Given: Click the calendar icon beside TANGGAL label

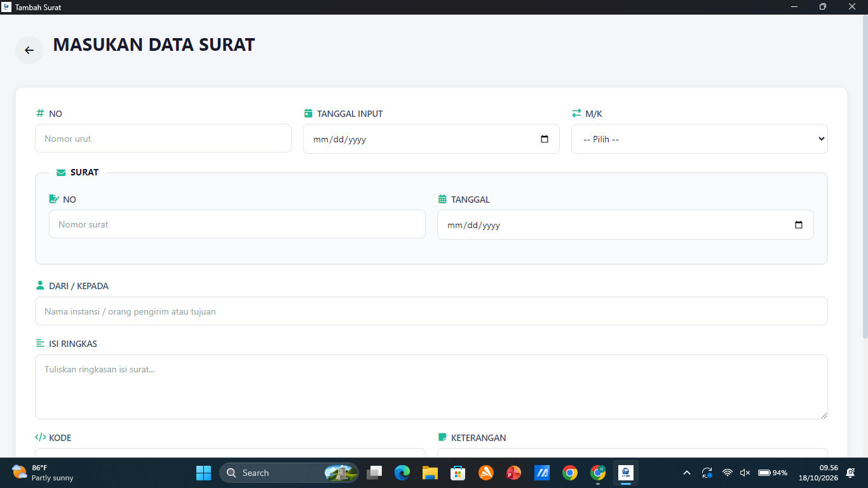Looking at the screenshot, I should (x=442, y=199).
